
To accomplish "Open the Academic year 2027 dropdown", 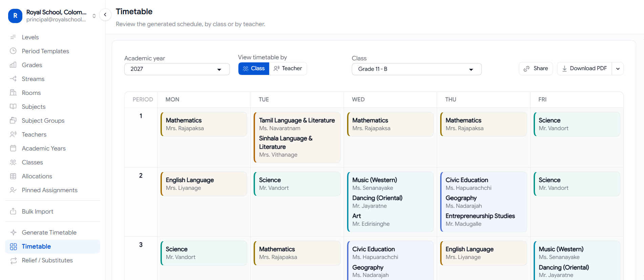I will point(177,69).
